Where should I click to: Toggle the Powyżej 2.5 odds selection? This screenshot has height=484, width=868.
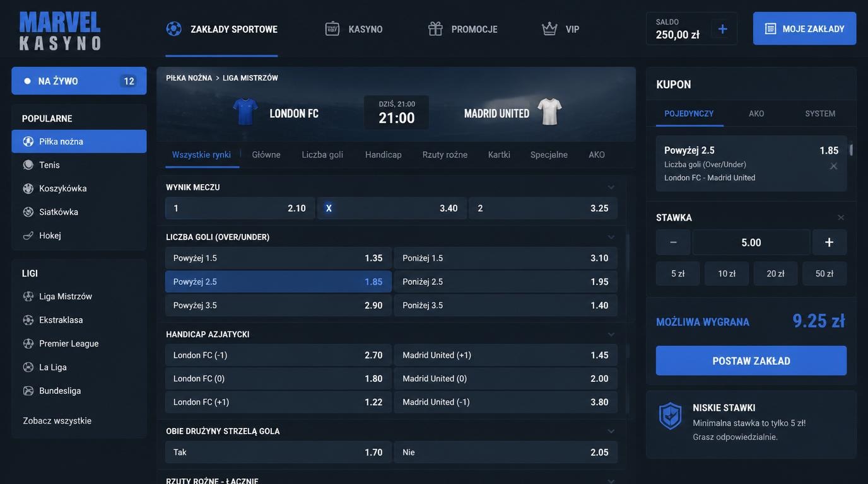click(x=278, y=282)
